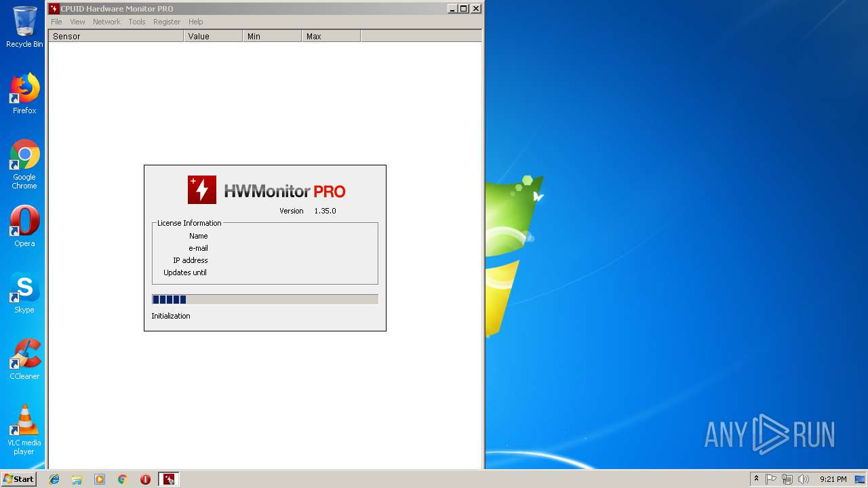The image size is (868, 488).
Task: Click the Value column header
Action: pos(213,36)
